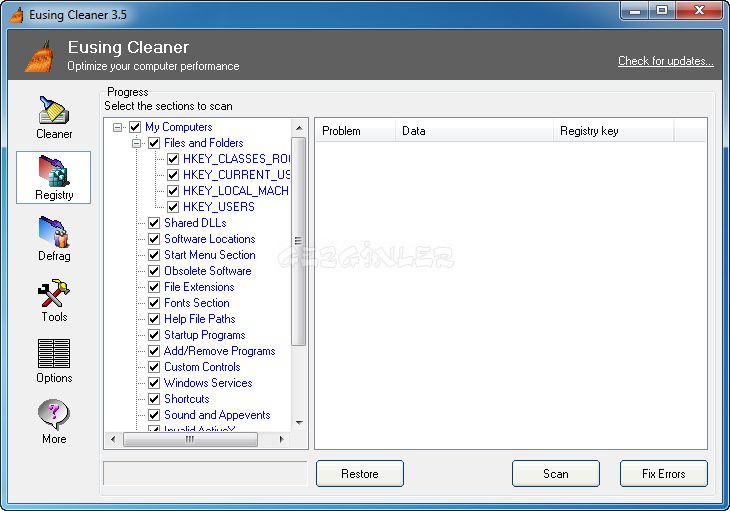Open the Cleaner section icon
Screen dimensions: 730x511
coord(54,110)
